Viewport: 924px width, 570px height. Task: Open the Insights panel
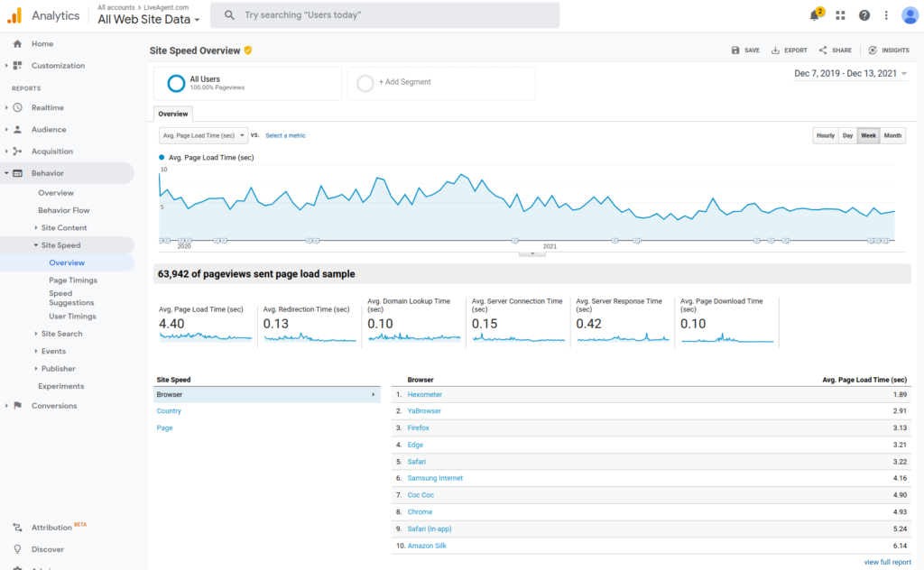[x=888, y=51]
